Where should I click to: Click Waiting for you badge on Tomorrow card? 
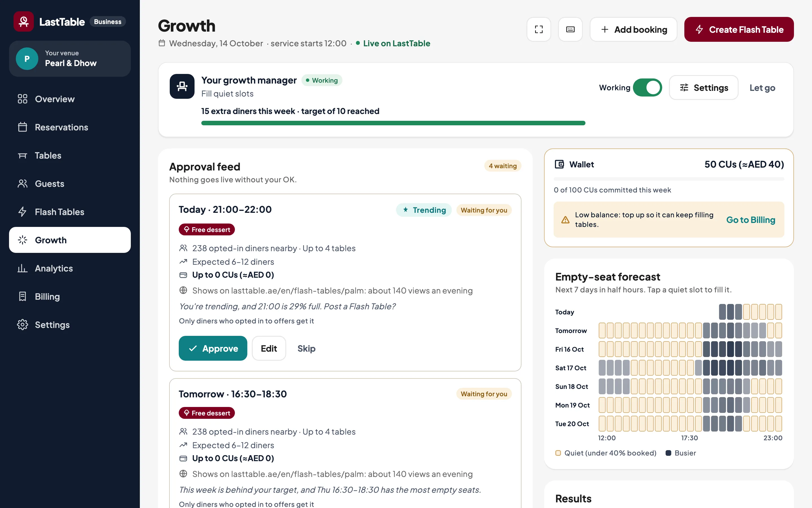(x=484, y=394)
